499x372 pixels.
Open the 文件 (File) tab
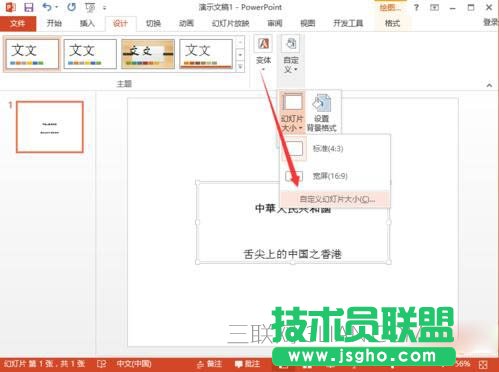coord(18,23)
